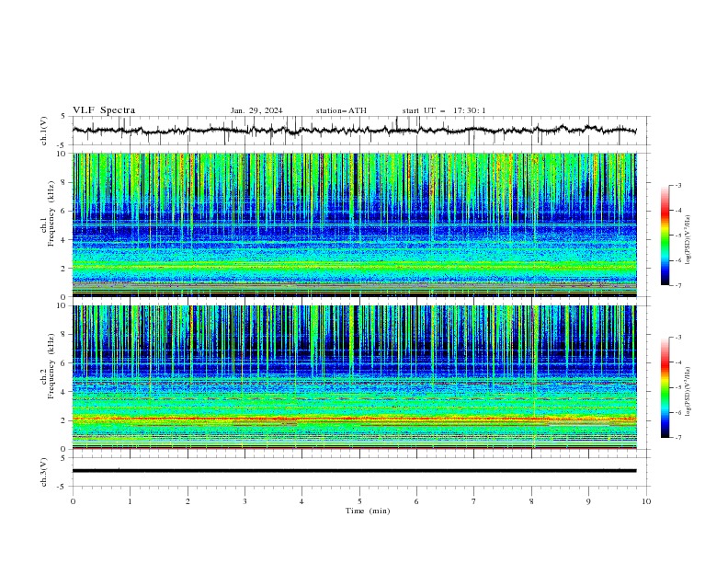This screenshot has width=728, height=563.
Task: Click the time axis tick label '5'
Action: click(359, 501)
